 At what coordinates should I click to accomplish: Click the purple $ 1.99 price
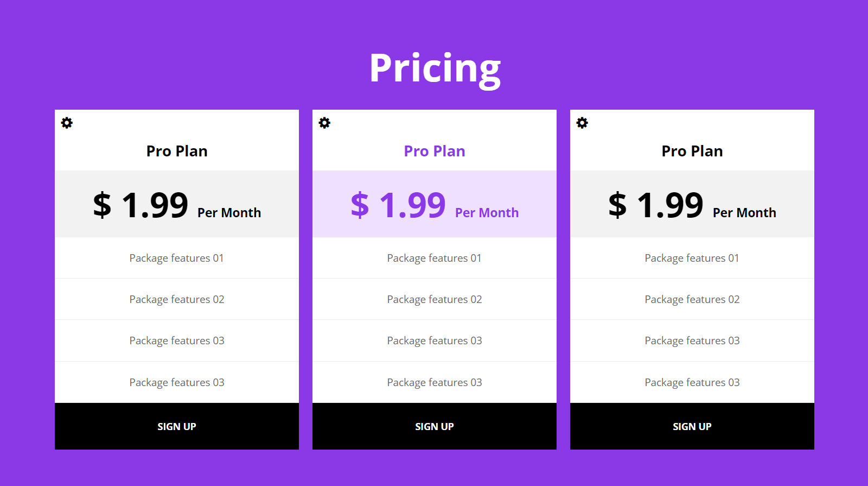[398, 205]
